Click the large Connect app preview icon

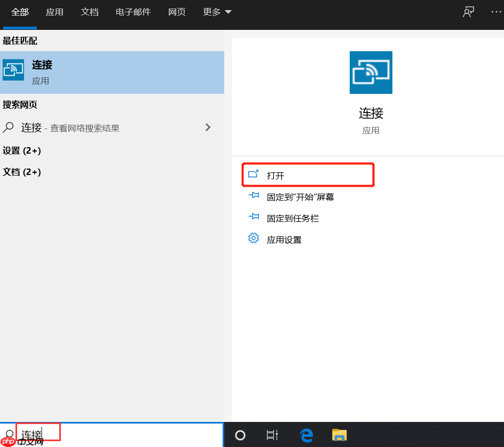tap(371, 72)
